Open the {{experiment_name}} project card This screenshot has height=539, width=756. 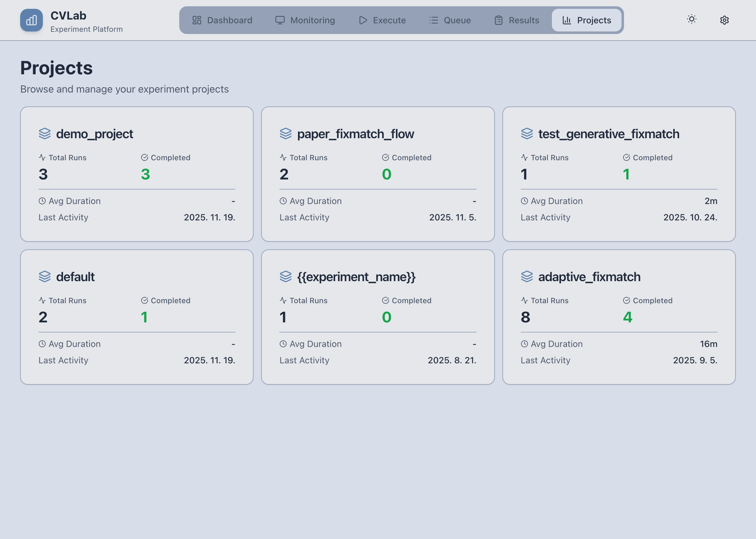377,317
